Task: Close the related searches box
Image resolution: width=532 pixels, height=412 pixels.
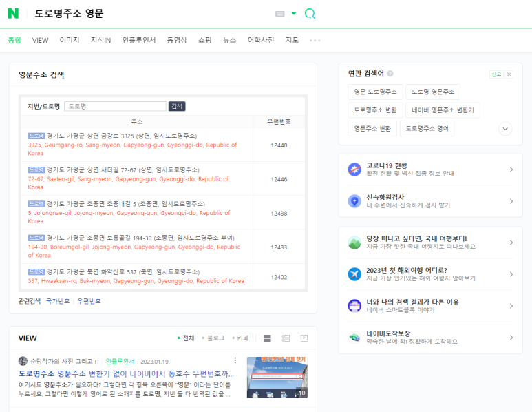Action: tap(509, 74)
